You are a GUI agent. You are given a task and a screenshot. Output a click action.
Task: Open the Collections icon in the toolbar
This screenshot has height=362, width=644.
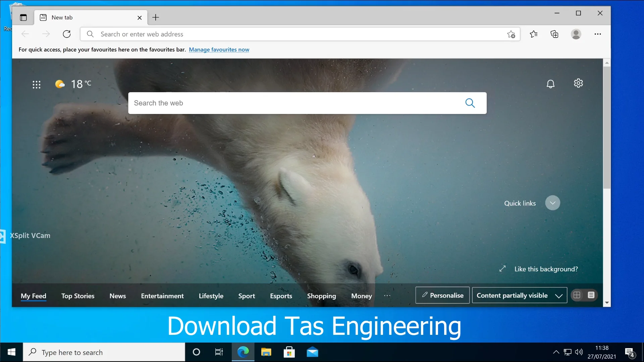[x=554, y=34]
